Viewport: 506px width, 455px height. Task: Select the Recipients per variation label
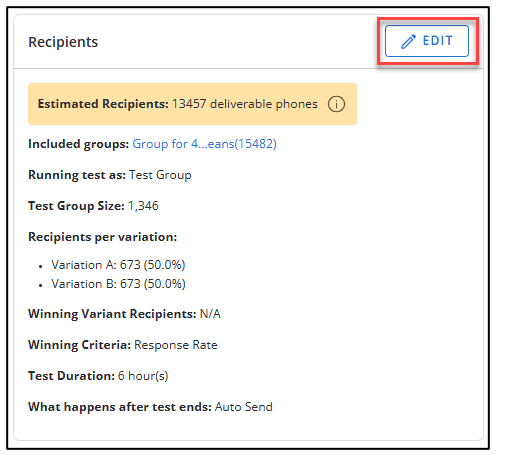click(103, 237)
